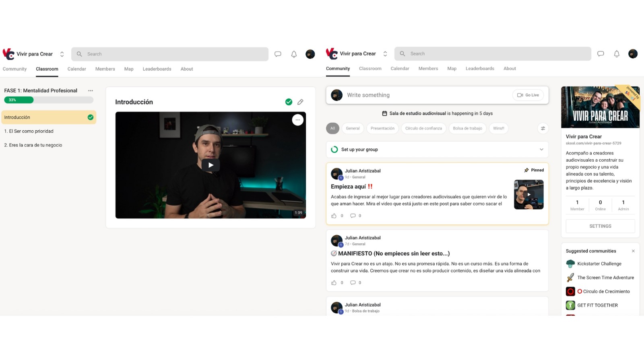Like the pinned Empieza aquí post
Viewport: 644px width, 362px height.
(334, 216)
